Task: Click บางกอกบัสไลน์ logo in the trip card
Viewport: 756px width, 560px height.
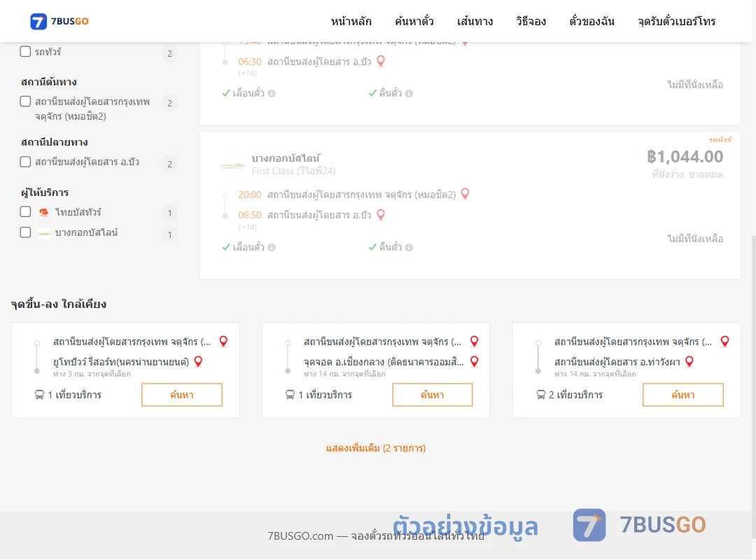Action: click(232, 165)
